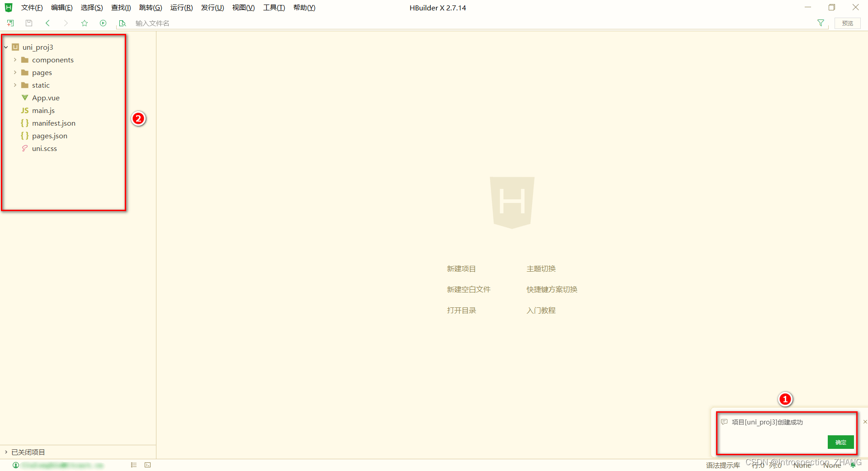Restore down the HBuilder X window
The width and height of the screenshot is (868, 471).
point(832,7)
